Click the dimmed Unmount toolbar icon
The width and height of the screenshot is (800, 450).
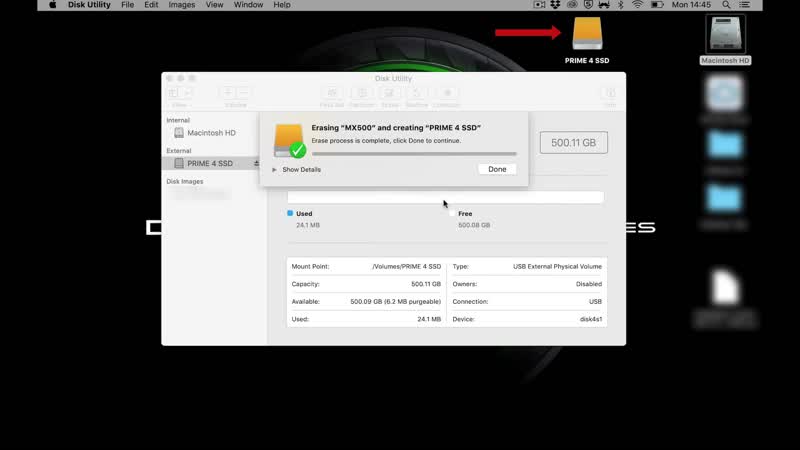click(447, 93)
